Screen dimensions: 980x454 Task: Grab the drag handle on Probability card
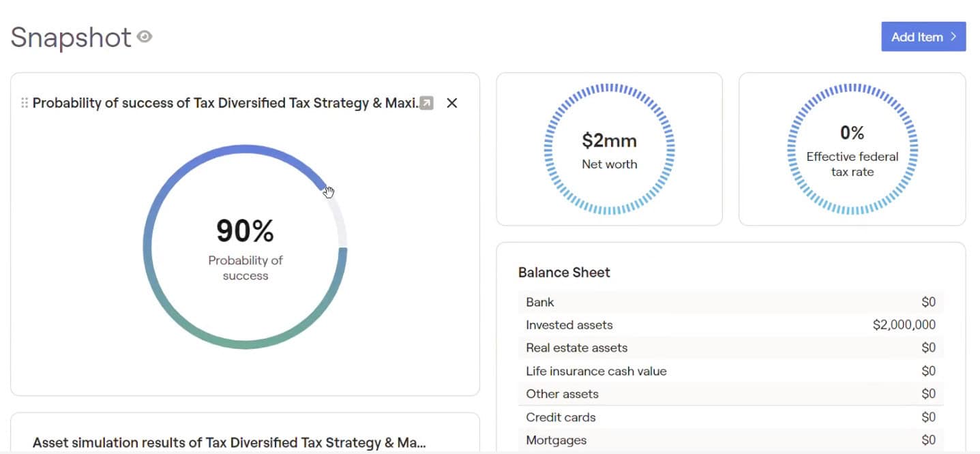point(25,103)
